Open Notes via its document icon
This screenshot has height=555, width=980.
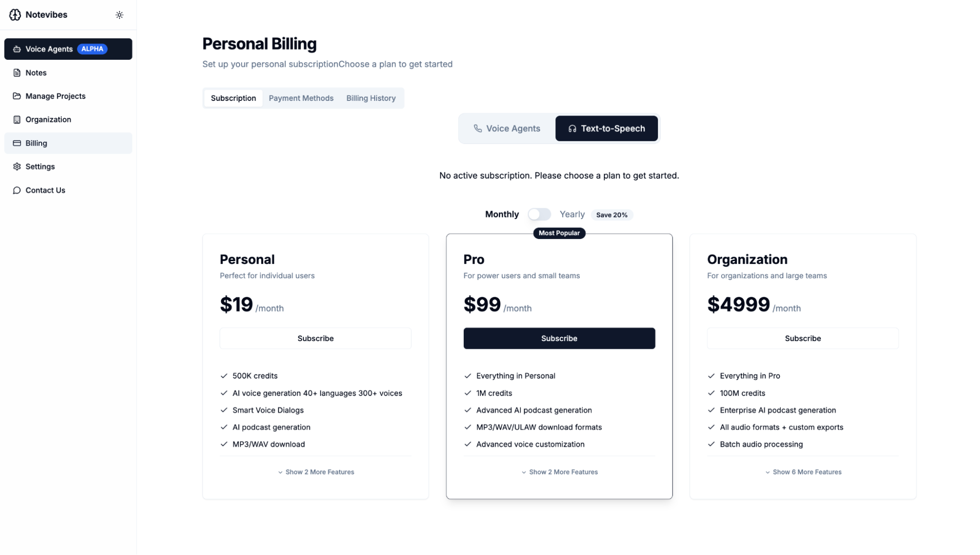(x=17, y=73)
